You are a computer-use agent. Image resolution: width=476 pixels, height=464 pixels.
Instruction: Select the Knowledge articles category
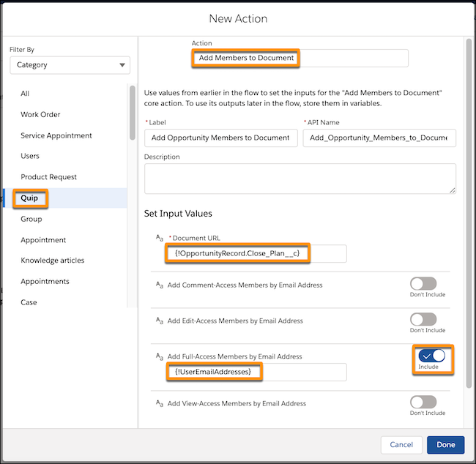point(53,261)
